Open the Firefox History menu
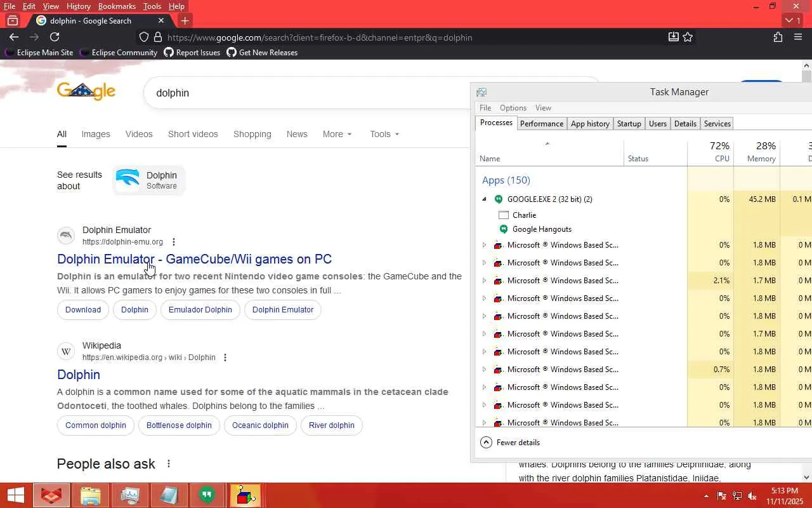 click(x=79, y=6)
